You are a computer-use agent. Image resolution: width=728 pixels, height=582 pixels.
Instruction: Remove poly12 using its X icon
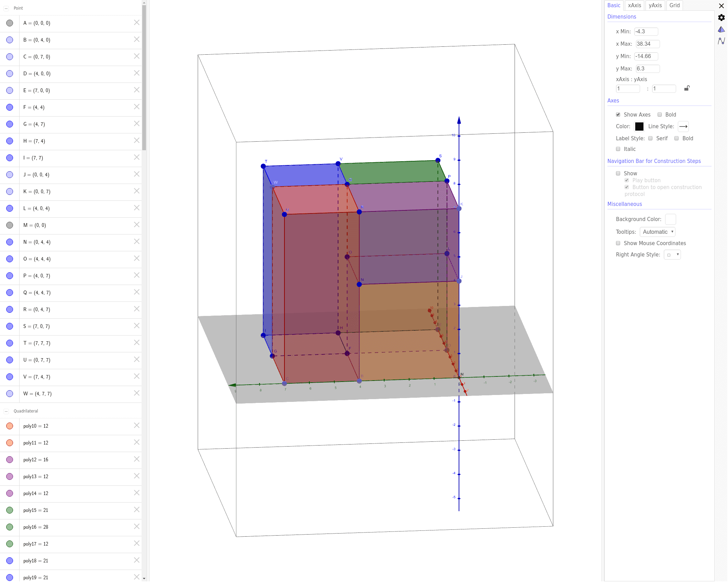coord(136,459)
